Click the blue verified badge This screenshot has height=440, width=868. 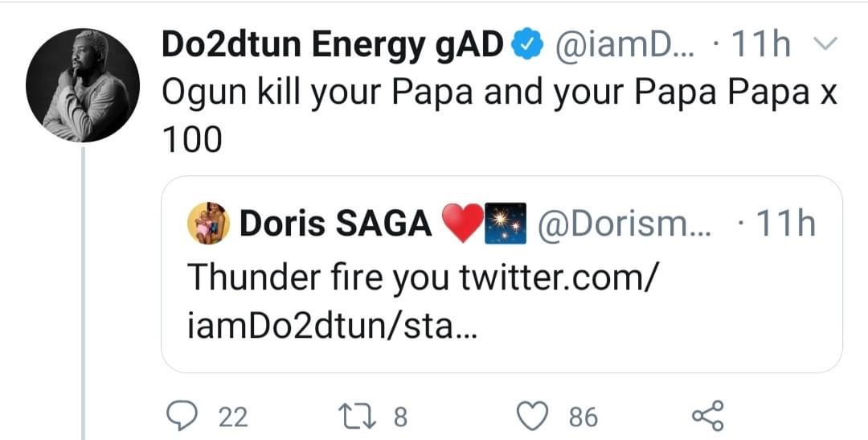tap(526, 46)
